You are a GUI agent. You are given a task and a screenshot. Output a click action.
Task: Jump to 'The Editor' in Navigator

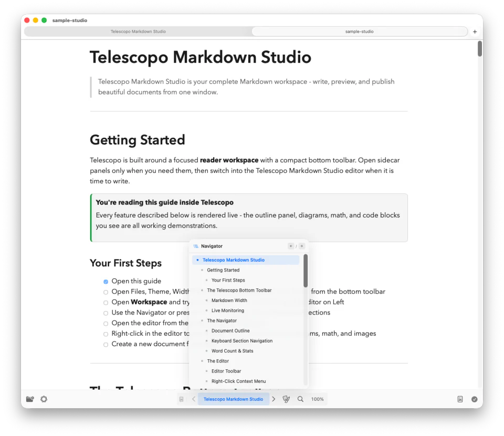[x=218, y=361]
